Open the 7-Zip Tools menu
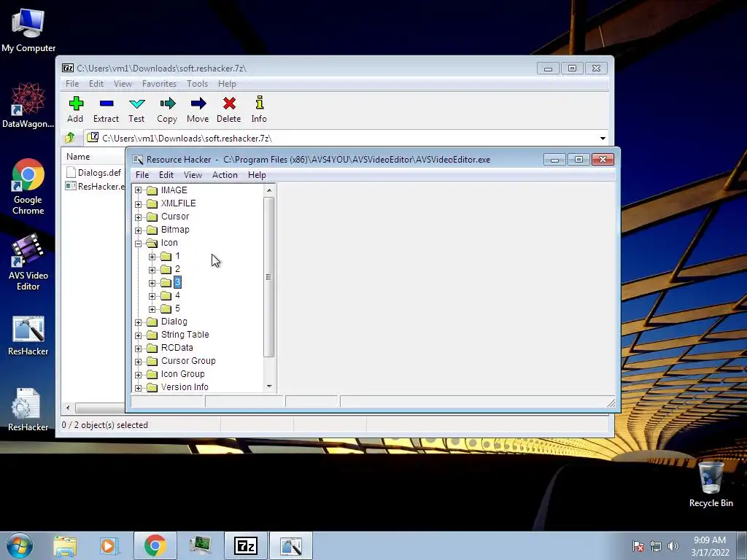 [197, 84]
